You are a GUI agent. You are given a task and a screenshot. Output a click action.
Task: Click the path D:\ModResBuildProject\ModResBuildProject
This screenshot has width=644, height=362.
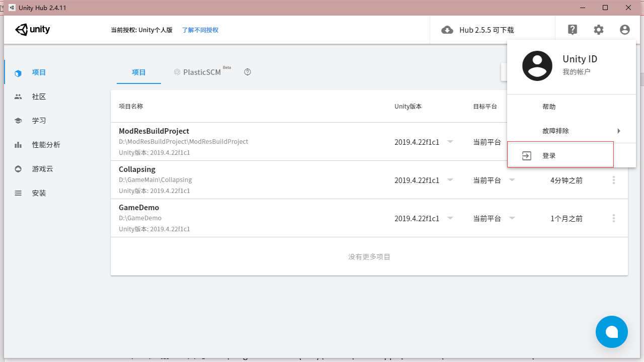[x=184, y=142]
